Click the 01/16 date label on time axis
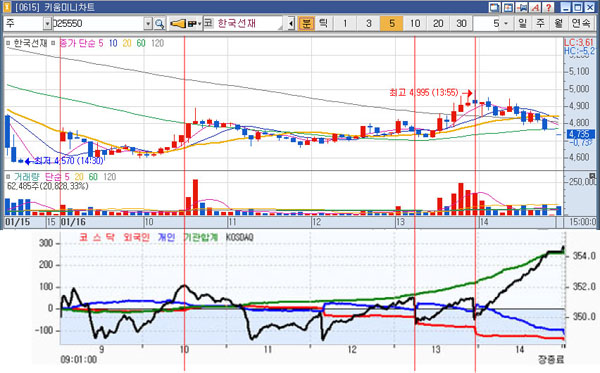 click(73, 222)
